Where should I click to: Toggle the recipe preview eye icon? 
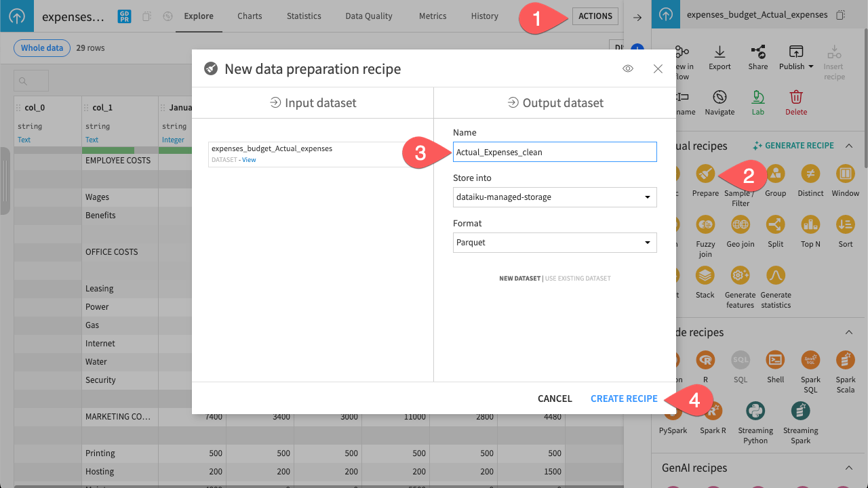627,68
